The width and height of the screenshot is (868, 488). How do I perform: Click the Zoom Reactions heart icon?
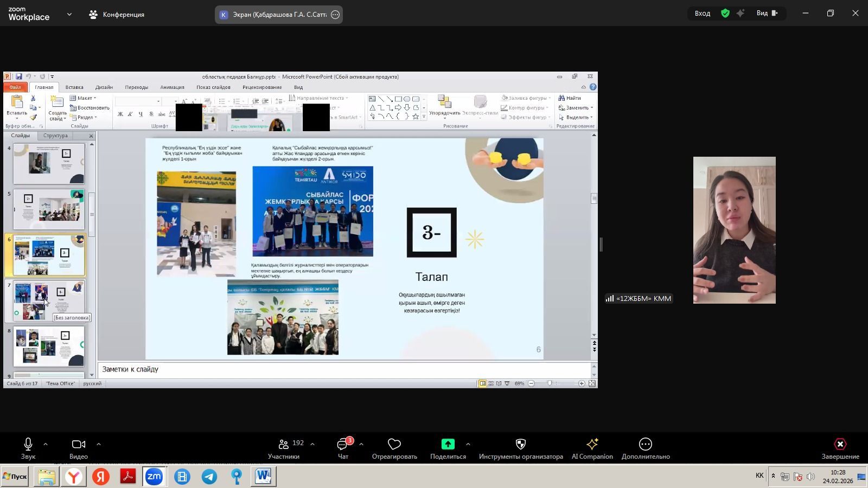click(394, 445)
